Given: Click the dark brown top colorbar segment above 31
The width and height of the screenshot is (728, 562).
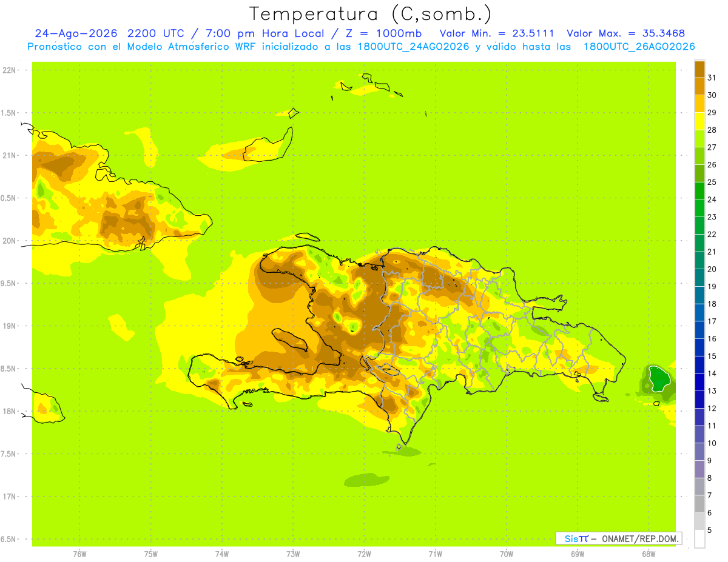Looking at the screenshot, I should [699, 69].
